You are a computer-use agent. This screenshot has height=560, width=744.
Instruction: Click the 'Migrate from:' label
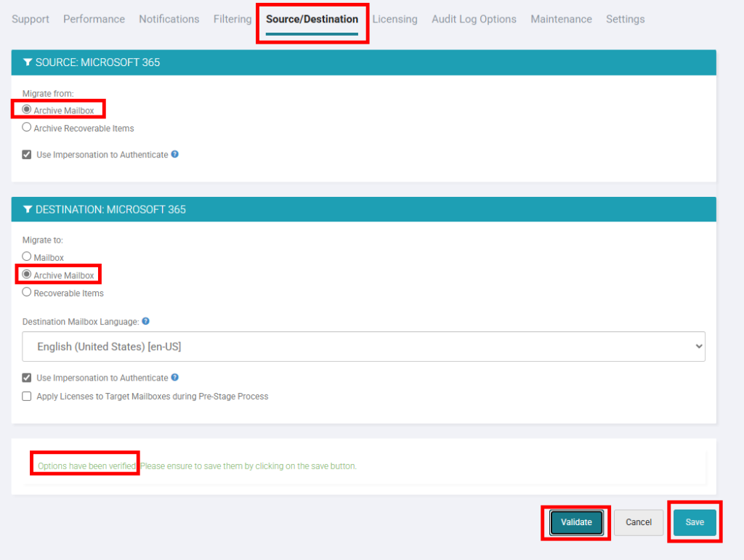click(48, 94)
